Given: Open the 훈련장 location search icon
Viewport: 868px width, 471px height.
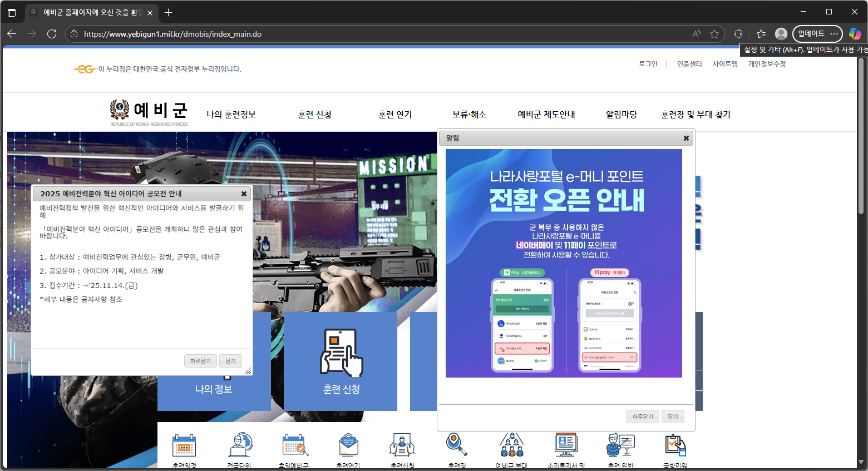Looking at the screenshot, I should [456, 445].
